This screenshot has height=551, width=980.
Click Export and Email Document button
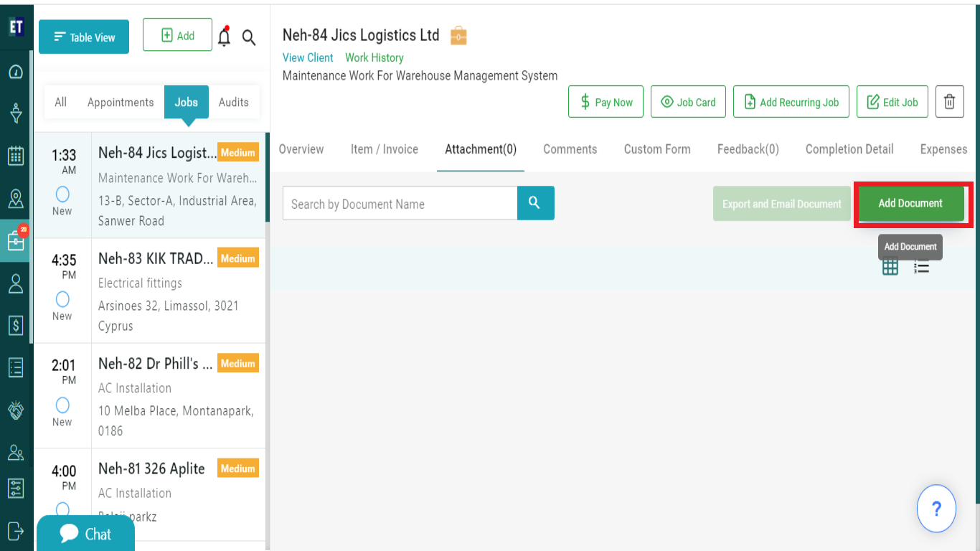pyautogui.click(x=782, y=204)
